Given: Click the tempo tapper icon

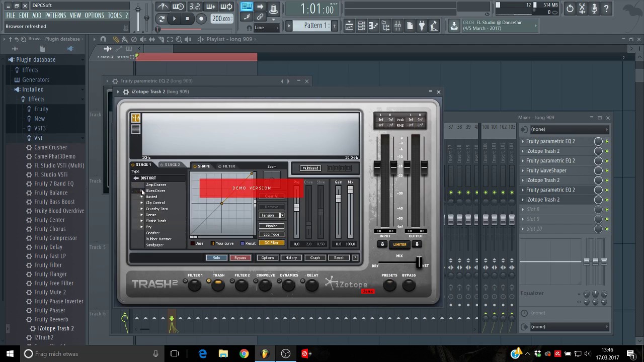Looking at the screenshot, I should point(434,26).
